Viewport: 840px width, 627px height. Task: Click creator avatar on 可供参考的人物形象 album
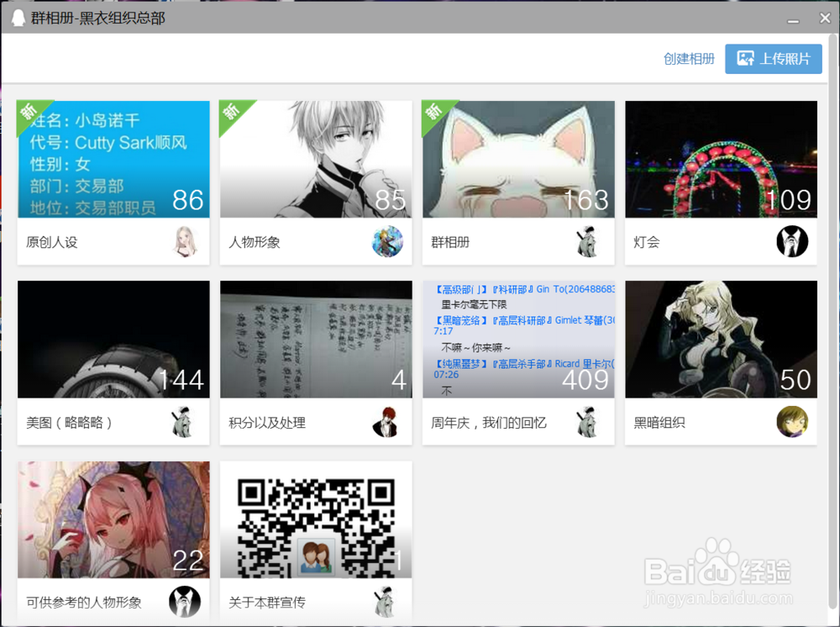[185, 602]
